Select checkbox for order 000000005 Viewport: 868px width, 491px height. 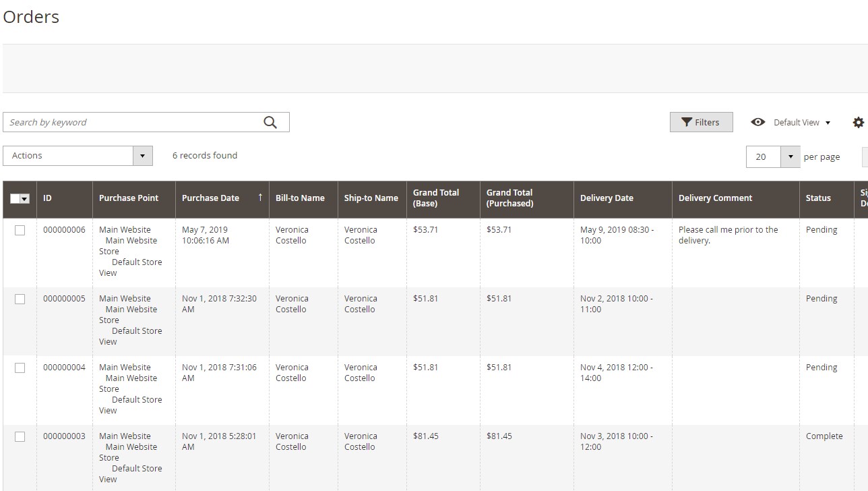tap(20, 299)
